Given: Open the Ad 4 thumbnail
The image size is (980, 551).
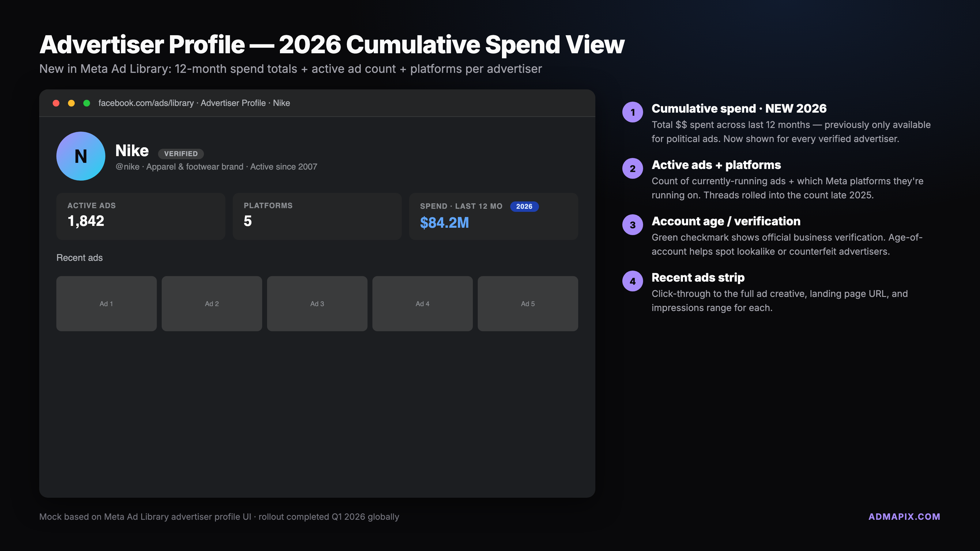Looking at the screenshot, I should 422,303.
